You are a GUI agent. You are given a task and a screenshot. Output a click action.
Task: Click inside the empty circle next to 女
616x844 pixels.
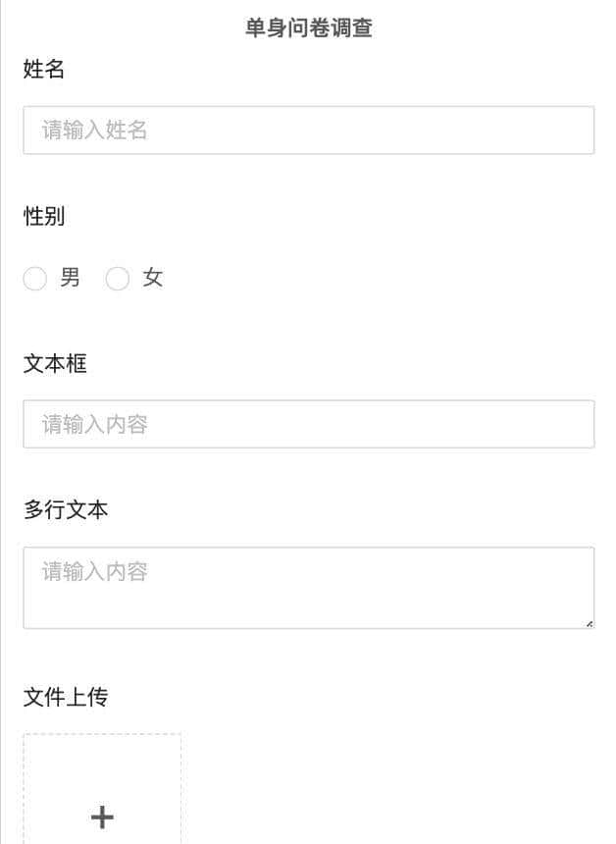coord(118,279)
